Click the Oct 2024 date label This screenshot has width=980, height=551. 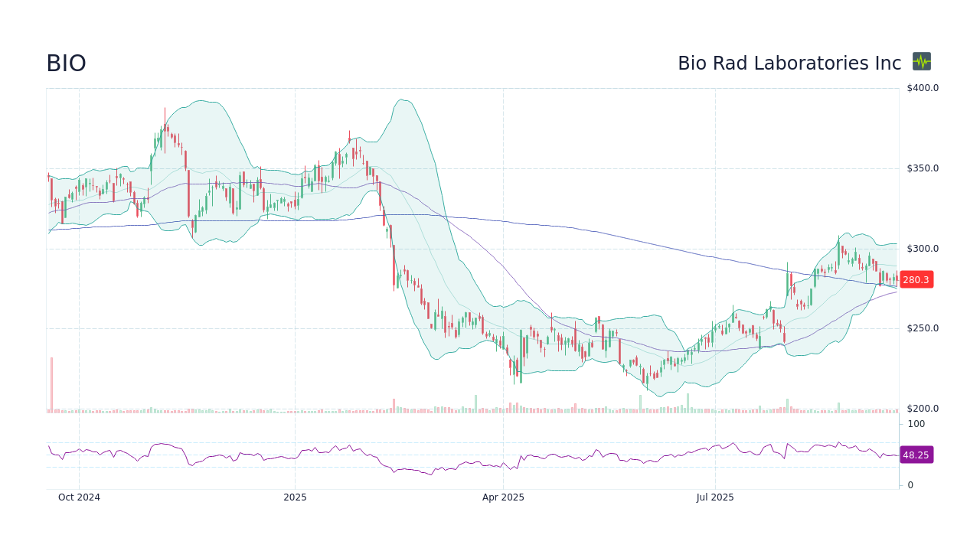click(x=79, y=497)
